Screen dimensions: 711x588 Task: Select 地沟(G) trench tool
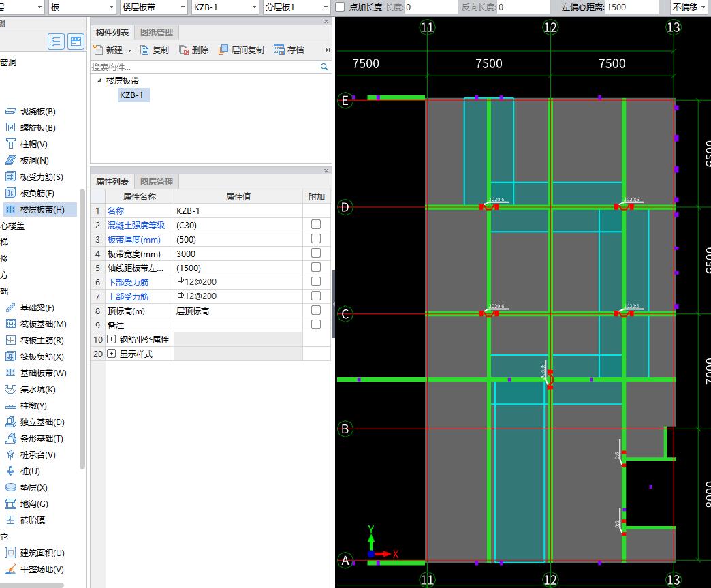(27, 504)
